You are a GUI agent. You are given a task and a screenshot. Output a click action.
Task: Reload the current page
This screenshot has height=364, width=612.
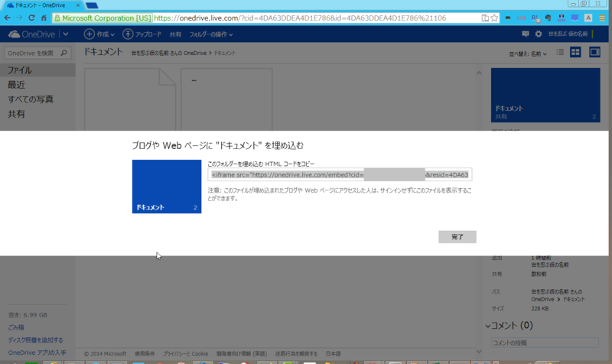(31, 18)
